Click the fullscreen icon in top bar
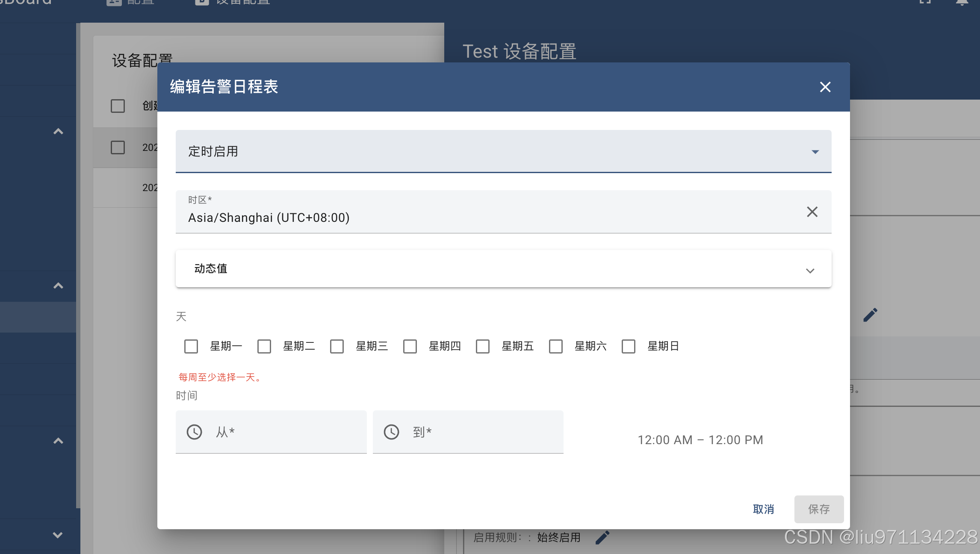The image size is (980, 554). (x=925, y=3)
